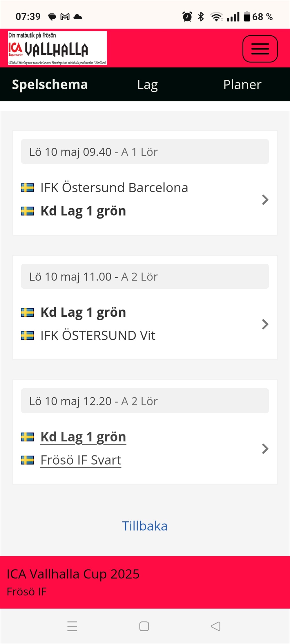Tap the Android home square icon
The image size is (290, 644).
[x=144, y=626]
